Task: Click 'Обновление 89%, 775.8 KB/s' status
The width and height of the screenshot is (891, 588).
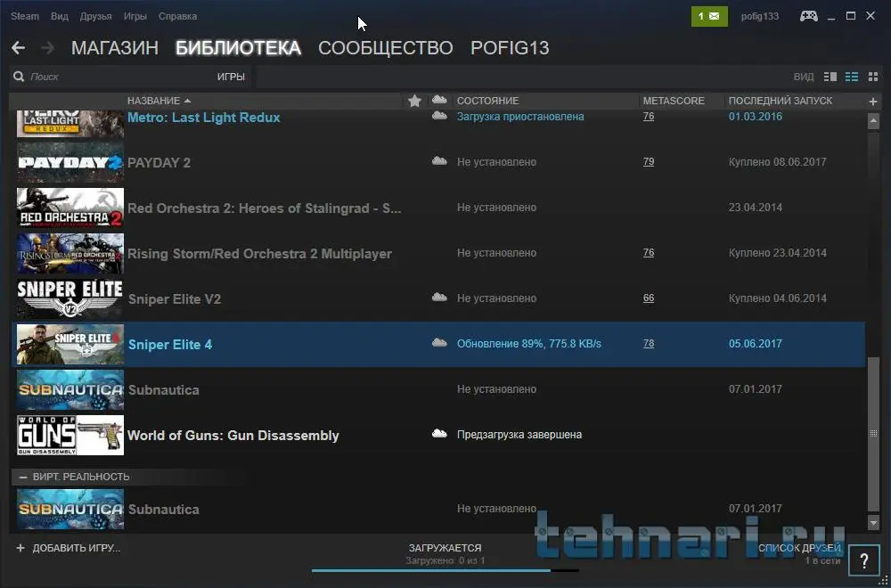Action: 529,344
